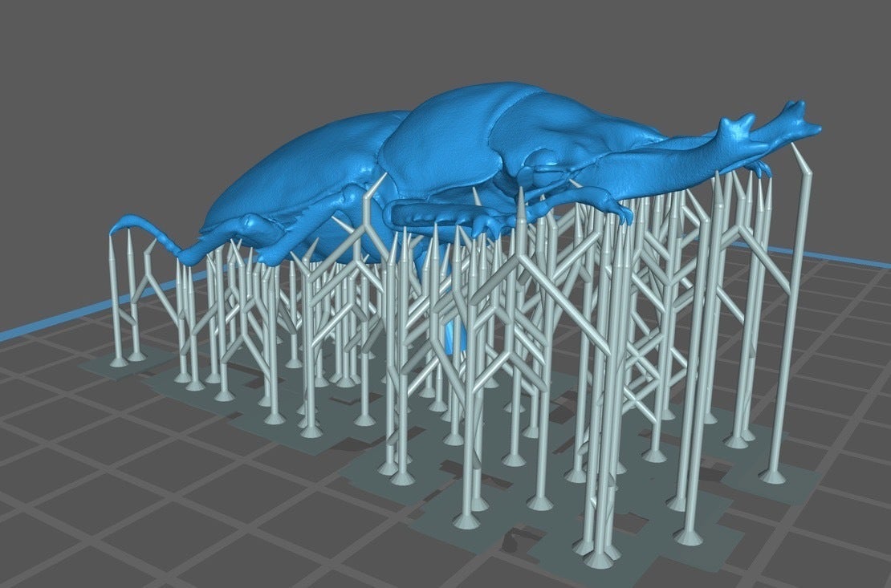Select the raft pad under the leftmost supports

pos(128,367)
